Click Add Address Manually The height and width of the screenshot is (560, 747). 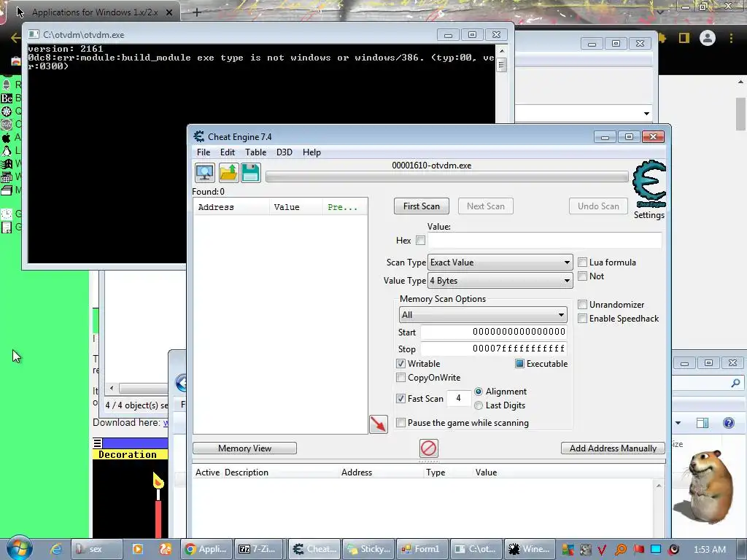(x=613, y=448)
